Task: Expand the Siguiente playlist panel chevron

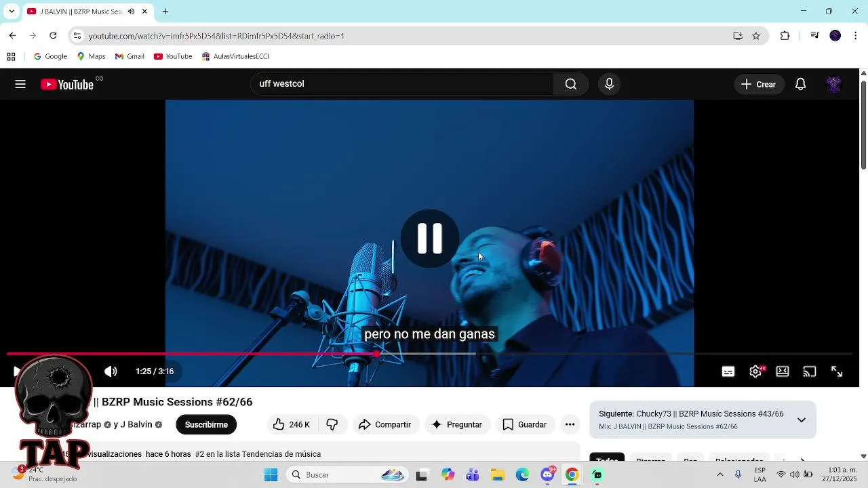Action: point(802,420)
